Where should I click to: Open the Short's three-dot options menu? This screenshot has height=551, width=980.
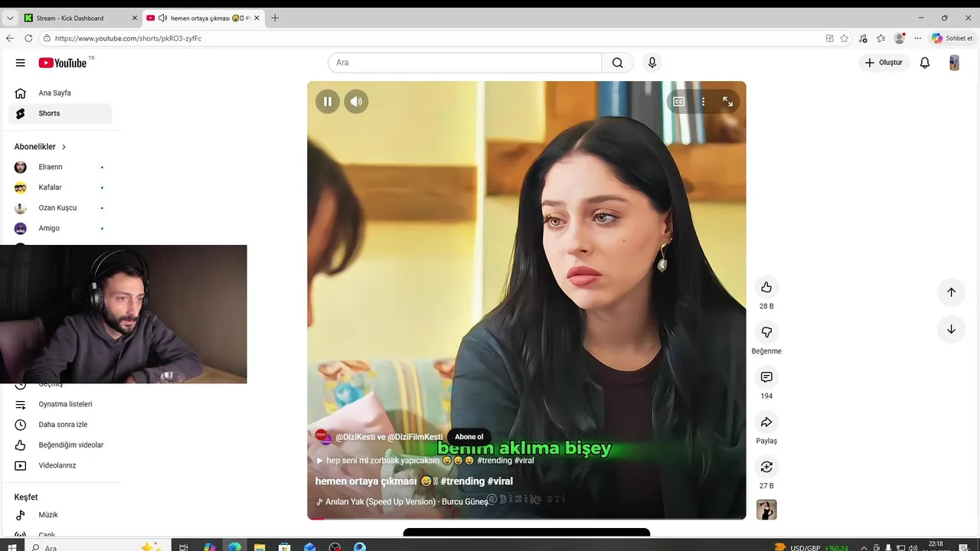(x=703, y=101)
